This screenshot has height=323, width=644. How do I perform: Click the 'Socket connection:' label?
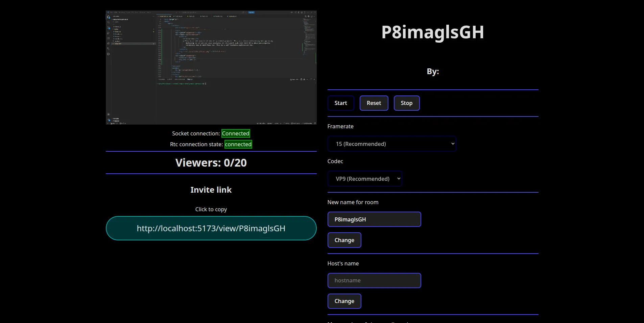pyautogui.click(x=196, y=133)
